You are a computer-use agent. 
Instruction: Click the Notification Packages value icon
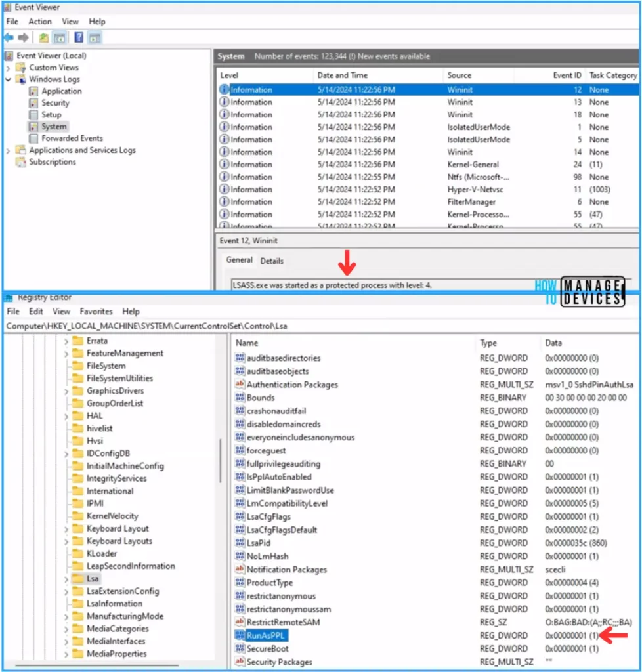click(240, 569)
